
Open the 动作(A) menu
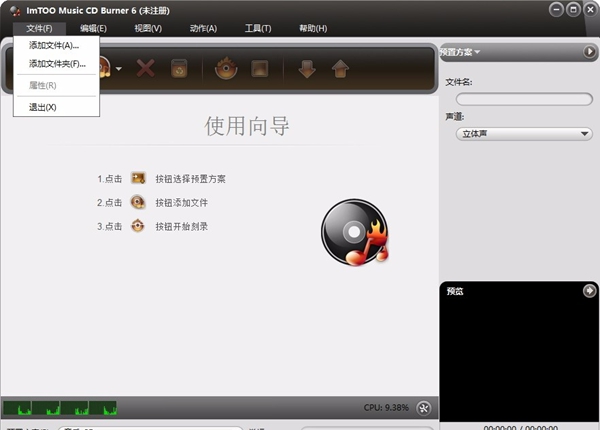203,28
